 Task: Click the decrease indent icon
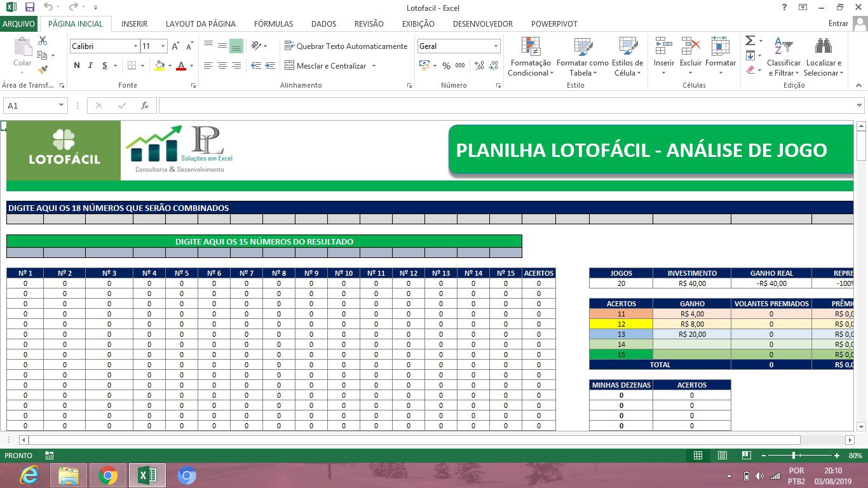point(256,65)
